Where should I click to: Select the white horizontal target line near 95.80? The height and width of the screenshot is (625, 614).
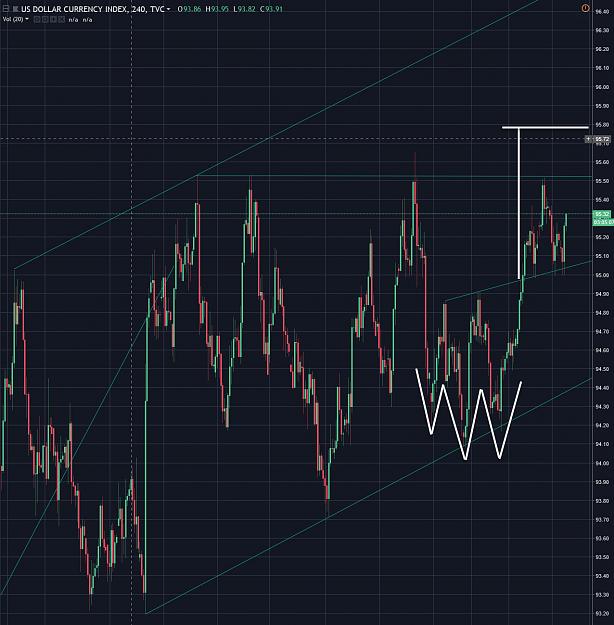click(545, 128)
